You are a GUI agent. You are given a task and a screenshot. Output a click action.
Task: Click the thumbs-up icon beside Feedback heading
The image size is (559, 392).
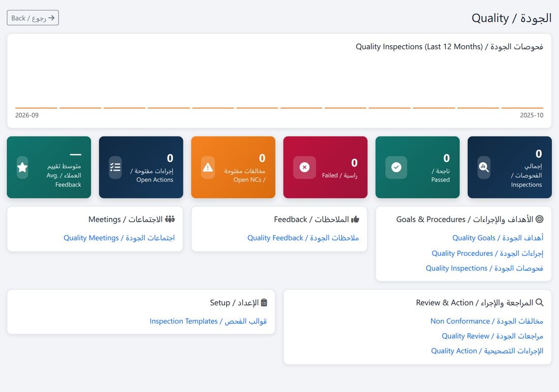click(x=355, y=219)
